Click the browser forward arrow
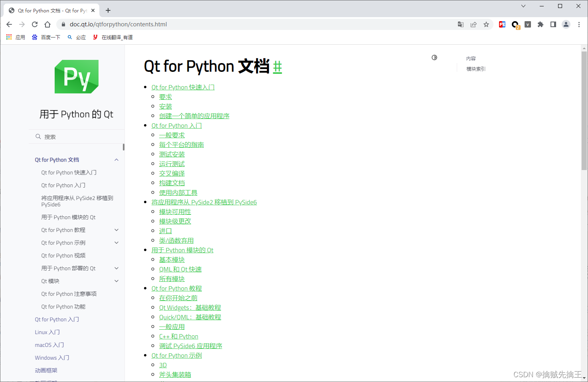The height and width of the screenshot is (382, 588). (22, 24)
